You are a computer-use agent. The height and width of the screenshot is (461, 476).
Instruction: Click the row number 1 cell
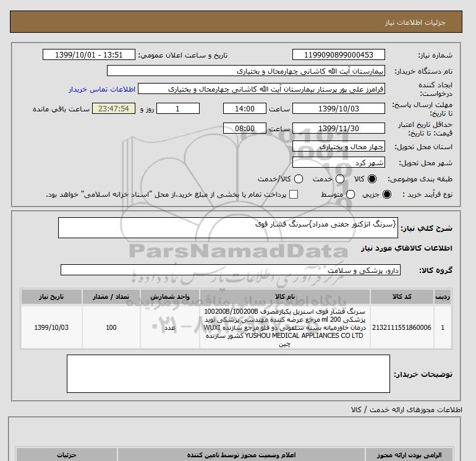[443, 327]
